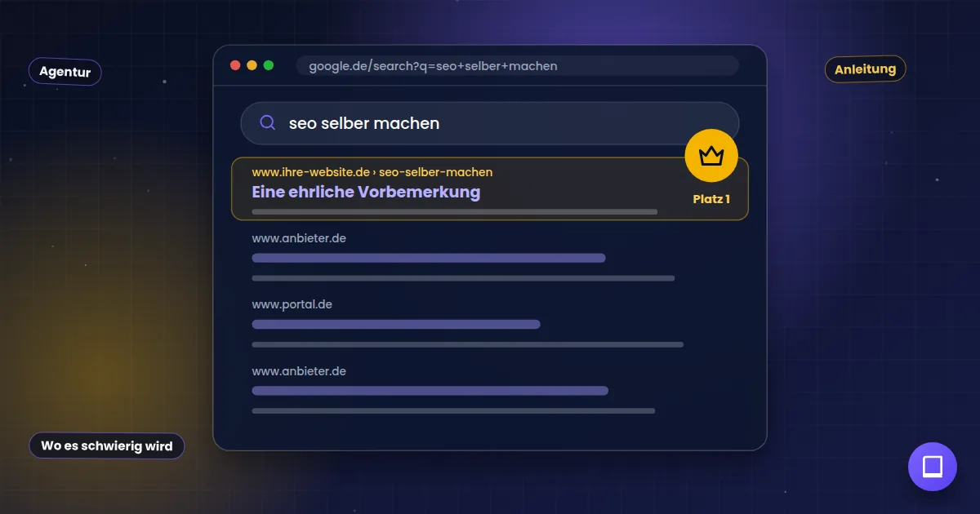
Task: Click the green window maximize dot
Action: 269,65
